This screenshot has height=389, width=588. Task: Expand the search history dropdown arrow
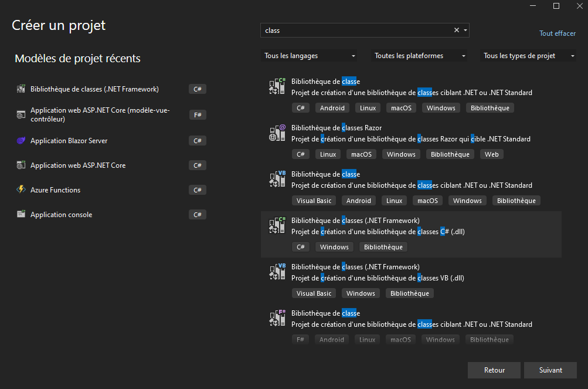point(465,31)
